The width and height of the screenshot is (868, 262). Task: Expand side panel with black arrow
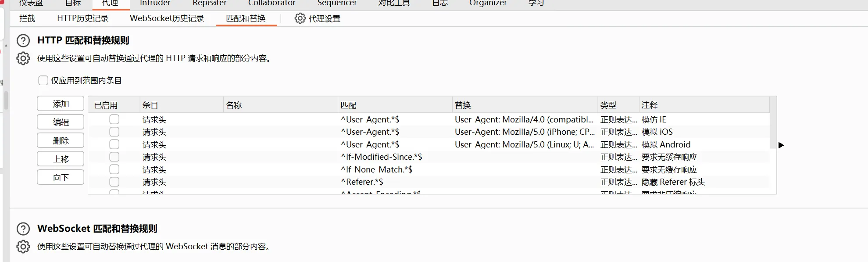(x=781, y=145)
